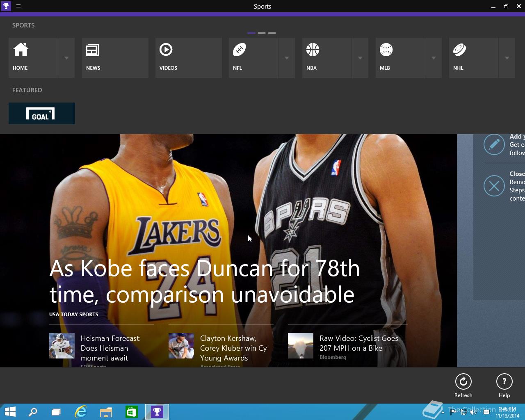This screenshot has height=420, width=525.
Task: Click the Clayton Kershaw thumbnail
Action: coord(181,346)
